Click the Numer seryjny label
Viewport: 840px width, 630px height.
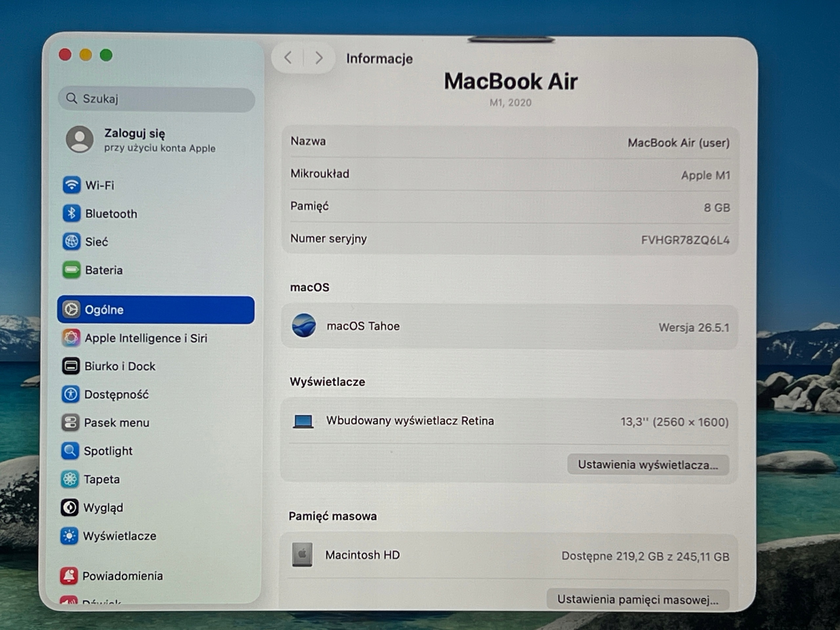[329, 239]
